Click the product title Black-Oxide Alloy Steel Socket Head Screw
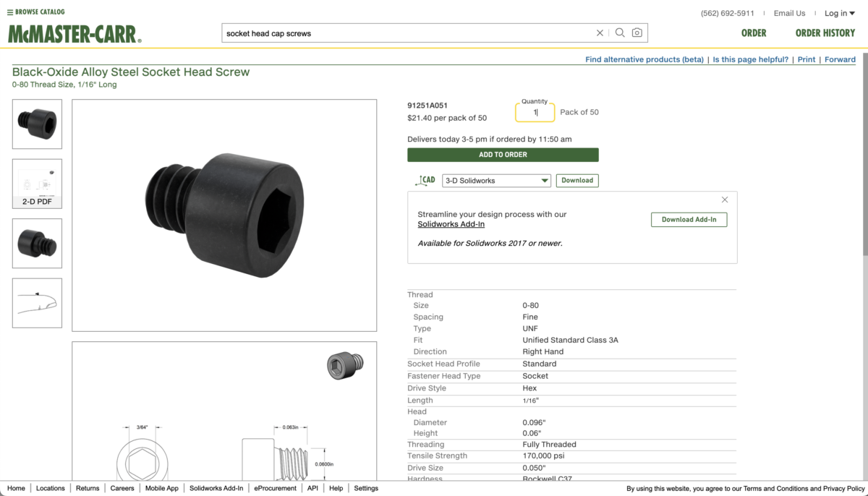Screen dimensions: 868x496 pos(131,72)
